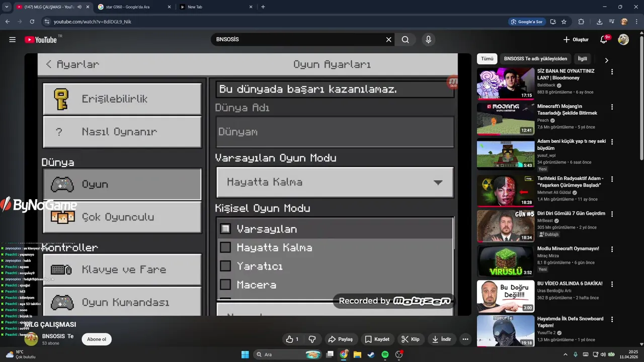Open YouTube notifications bell

[604, 40]
